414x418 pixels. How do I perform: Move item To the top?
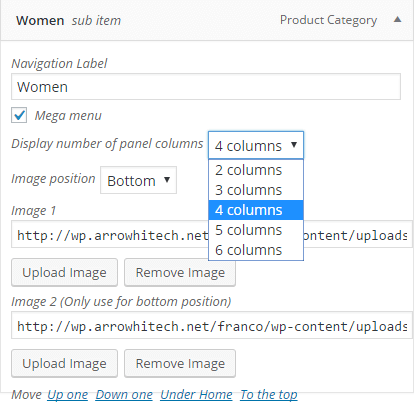[x=269, y=395]
